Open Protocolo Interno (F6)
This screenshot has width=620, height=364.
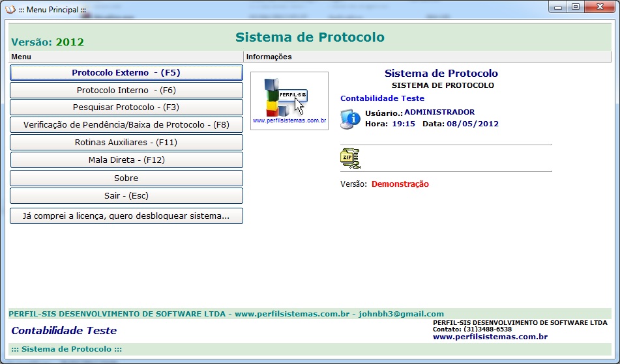pyautogui.click(x=126, y=91)
